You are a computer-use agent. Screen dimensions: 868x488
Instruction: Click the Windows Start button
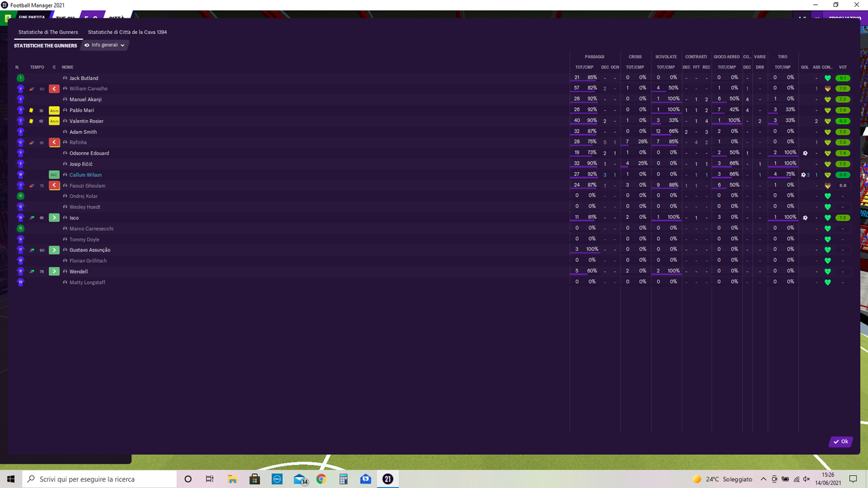click(11, 479)
